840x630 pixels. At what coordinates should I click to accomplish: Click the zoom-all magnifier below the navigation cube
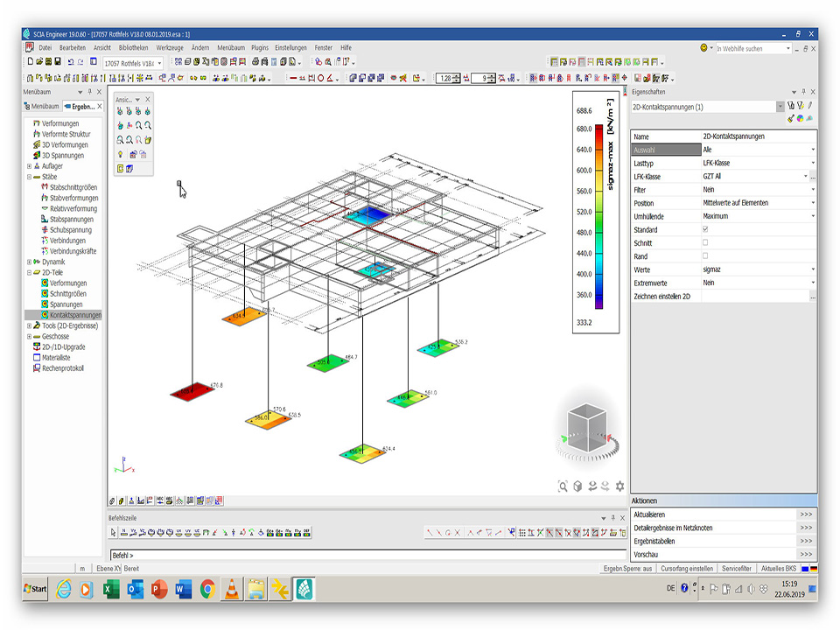pos(563,486)
